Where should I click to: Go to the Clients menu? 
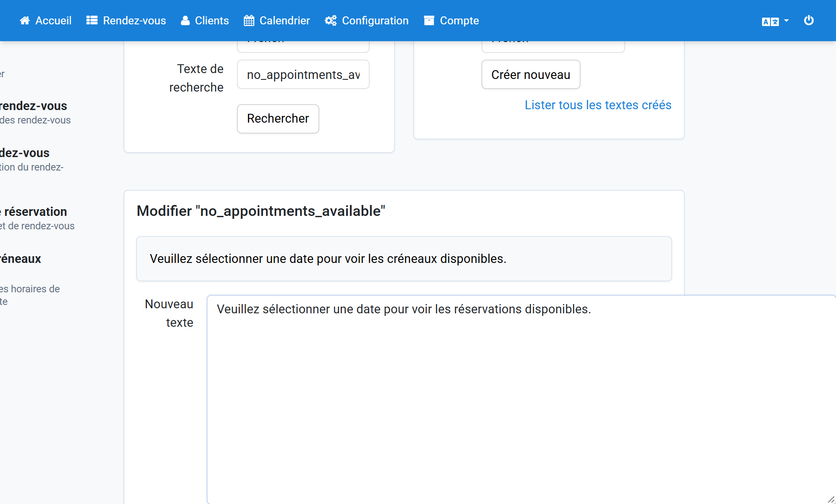coord(205,21)
